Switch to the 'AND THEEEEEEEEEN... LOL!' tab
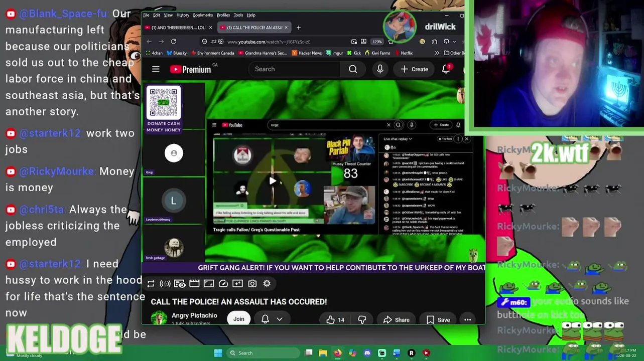Image resolution: width=644 pixels, height=361 pixels. 179,28
